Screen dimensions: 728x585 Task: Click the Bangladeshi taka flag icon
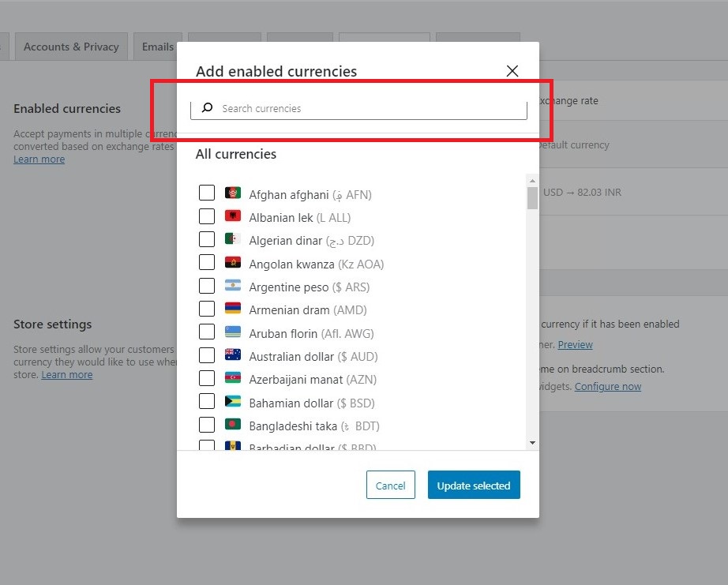click(x=232, y=426)
